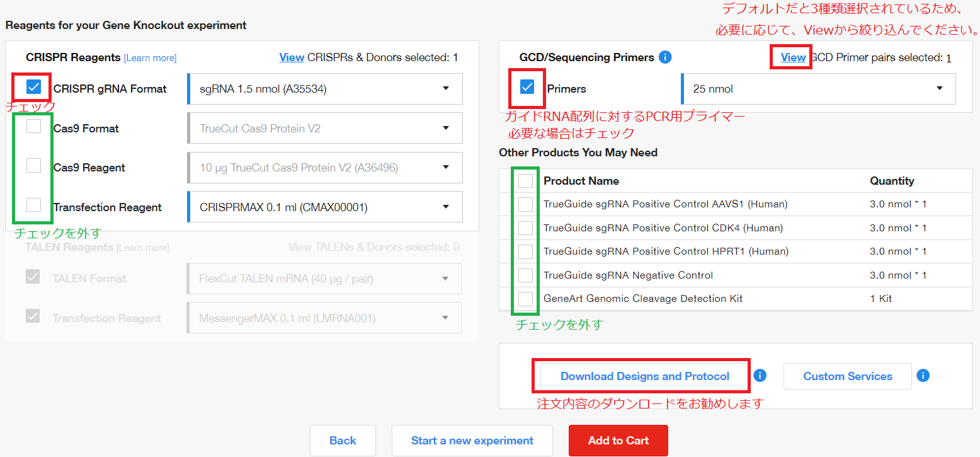Click info icon next to Download Designs and Protocol
The image size is (980, 457).
760,376
